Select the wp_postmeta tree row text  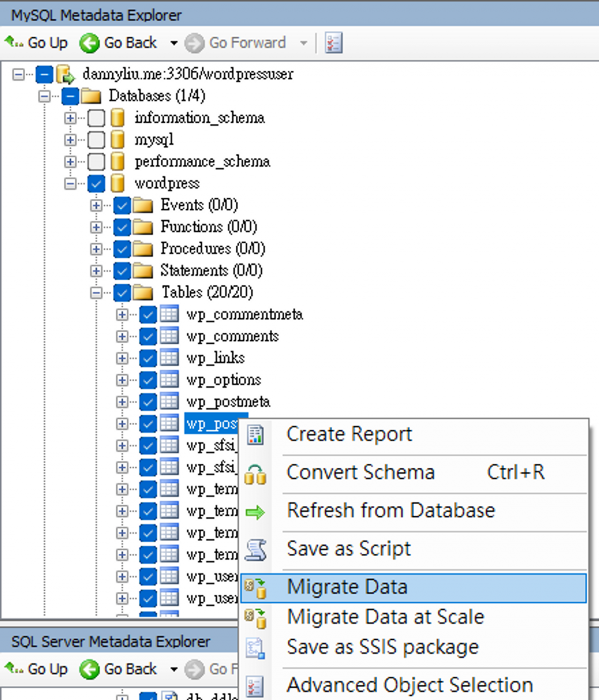(228, 402)
